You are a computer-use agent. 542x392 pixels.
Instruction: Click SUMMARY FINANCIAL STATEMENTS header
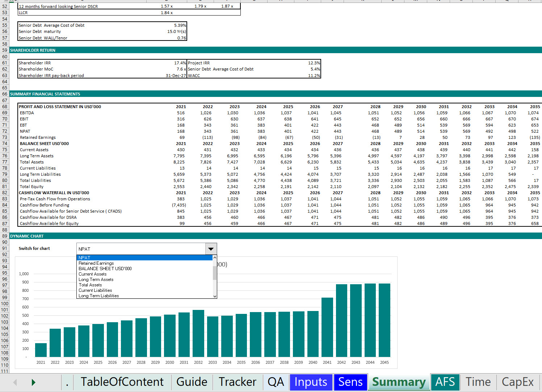click(x=45, y=94)
